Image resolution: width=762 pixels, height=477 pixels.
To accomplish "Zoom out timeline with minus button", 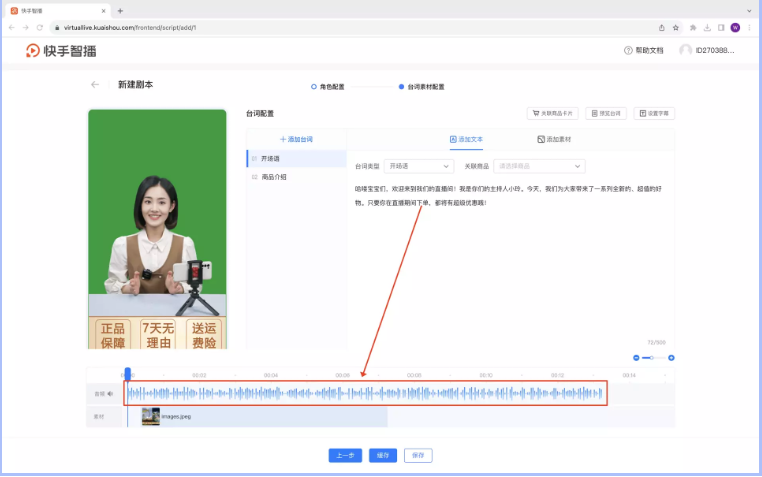I will click(636, 358).
